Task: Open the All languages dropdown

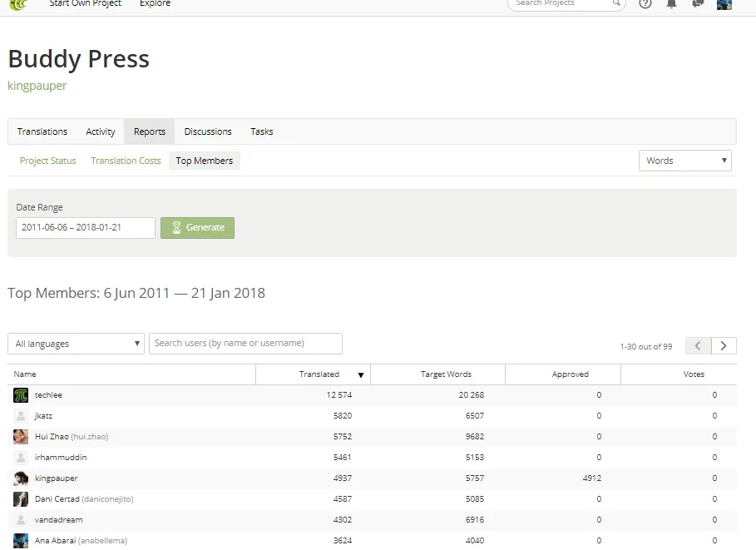Action: pos(77,344)
